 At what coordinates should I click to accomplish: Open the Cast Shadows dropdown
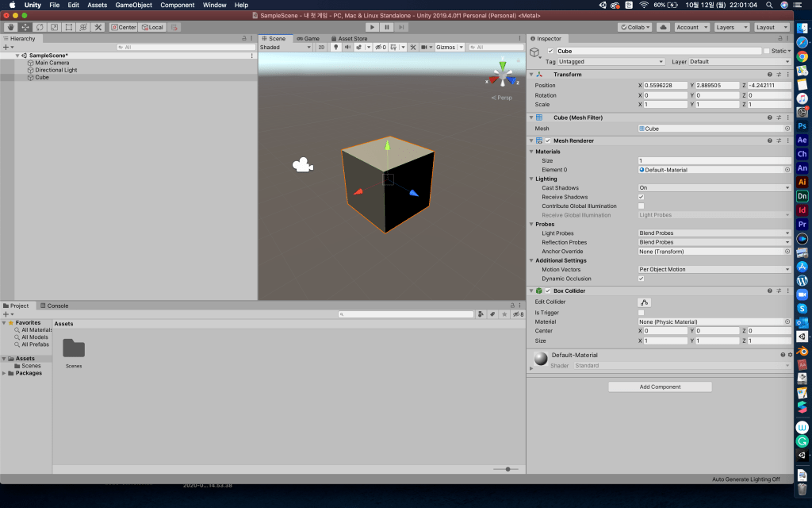click(x=714, y=188)
